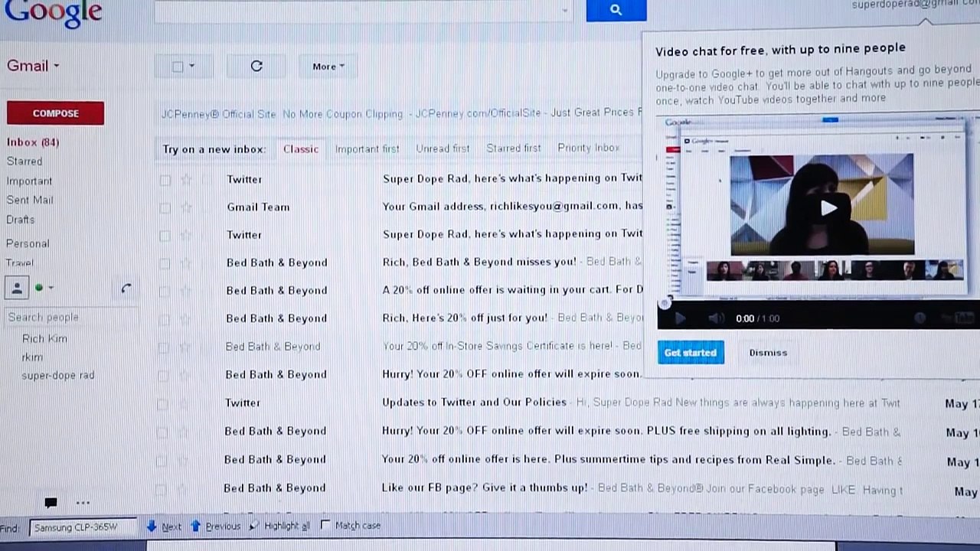The width and height of the screenshot is (980, 551).
Task: Mute the promo video volume icon
Action: pos(716,318)
